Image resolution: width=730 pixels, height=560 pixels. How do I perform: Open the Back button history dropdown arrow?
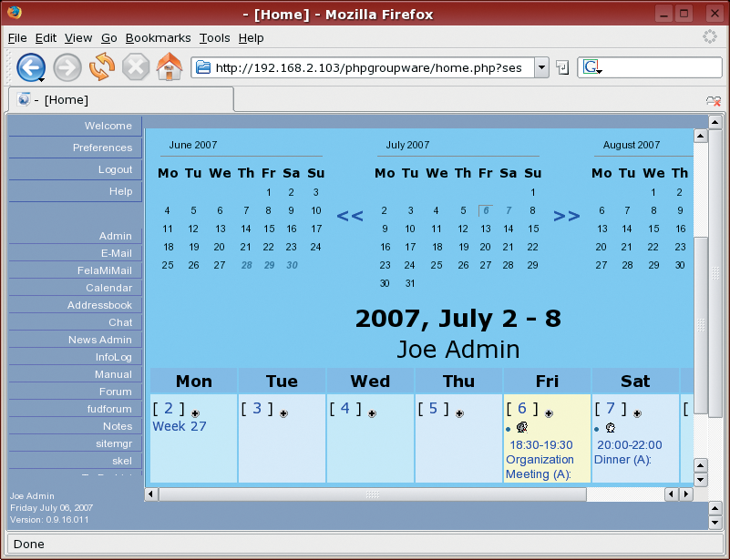point(41,80)
